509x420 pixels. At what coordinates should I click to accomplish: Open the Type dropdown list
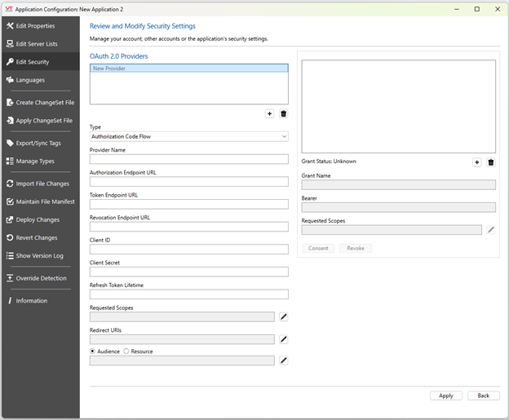(188, 137)
